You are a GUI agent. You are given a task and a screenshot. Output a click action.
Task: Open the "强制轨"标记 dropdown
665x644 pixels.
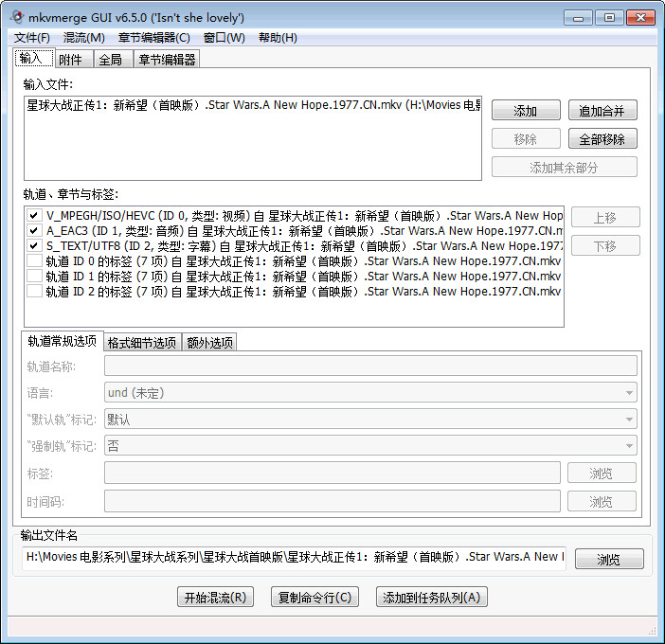369,445
